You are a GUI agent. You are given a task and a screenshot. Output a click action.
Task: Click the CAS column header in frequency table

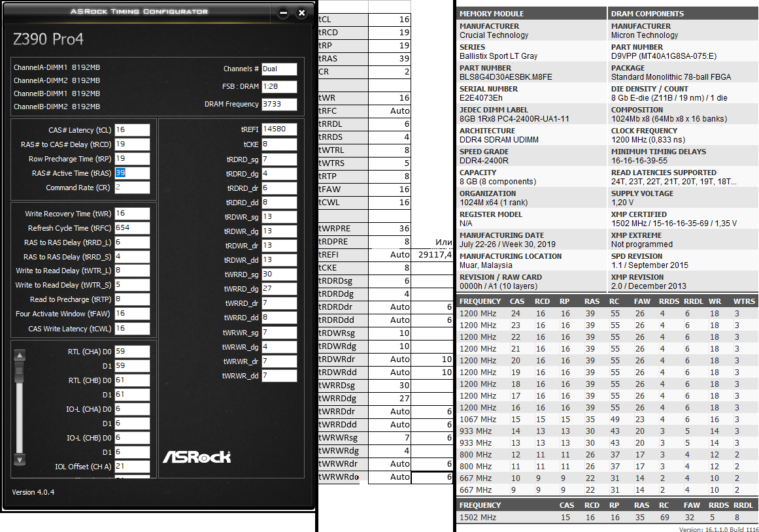click(x=517, y=301)
